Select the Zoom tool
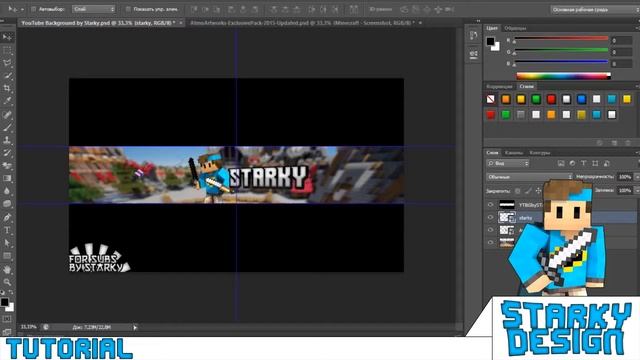 tap(7, 282)
